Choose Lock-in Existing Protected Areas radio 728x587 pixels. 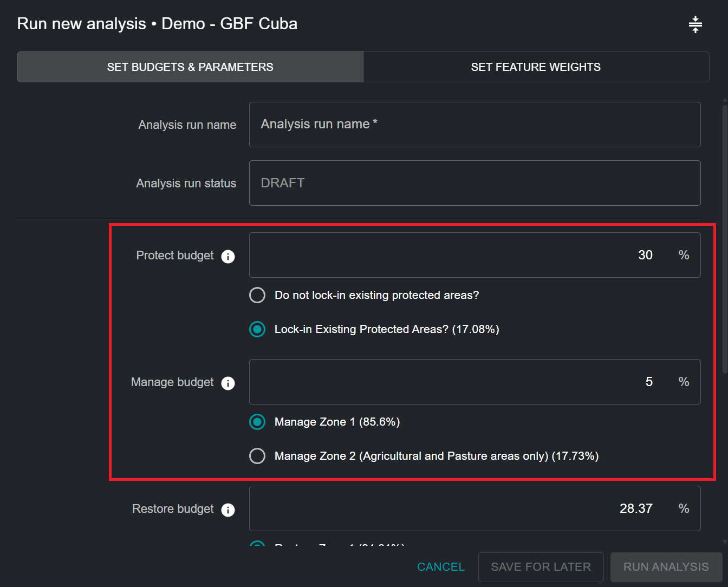(x=257, y=329)
